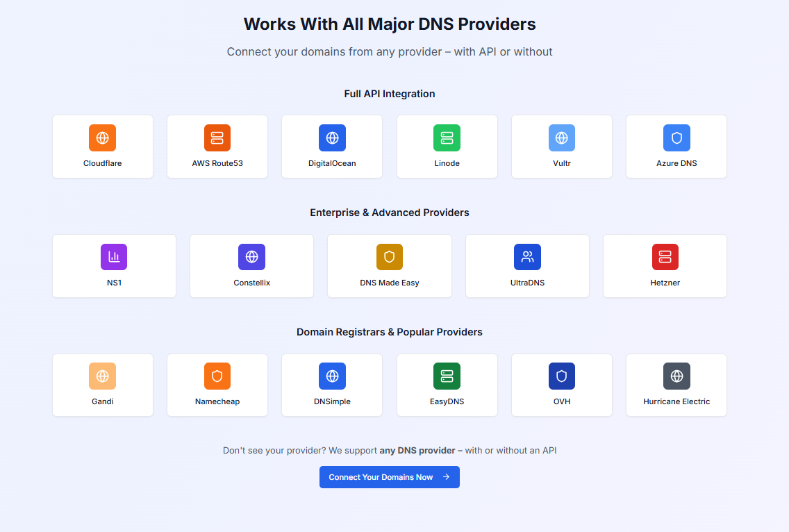Select the EasyDNS label text

[447, 401]
